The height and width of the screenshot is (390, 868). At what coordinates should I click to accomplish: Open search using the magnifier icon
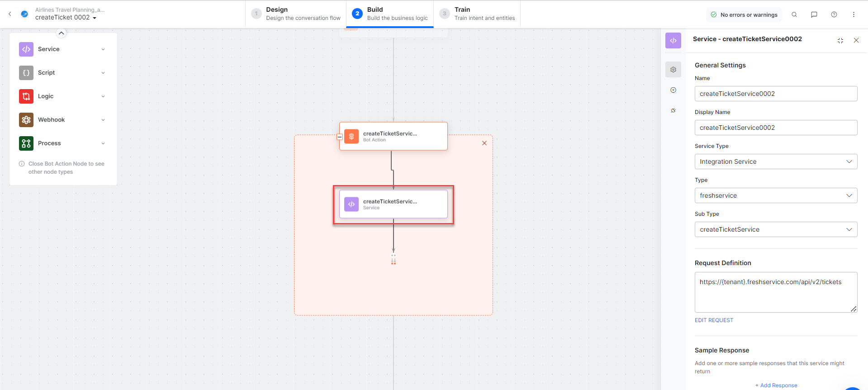(x=794, y=14)
